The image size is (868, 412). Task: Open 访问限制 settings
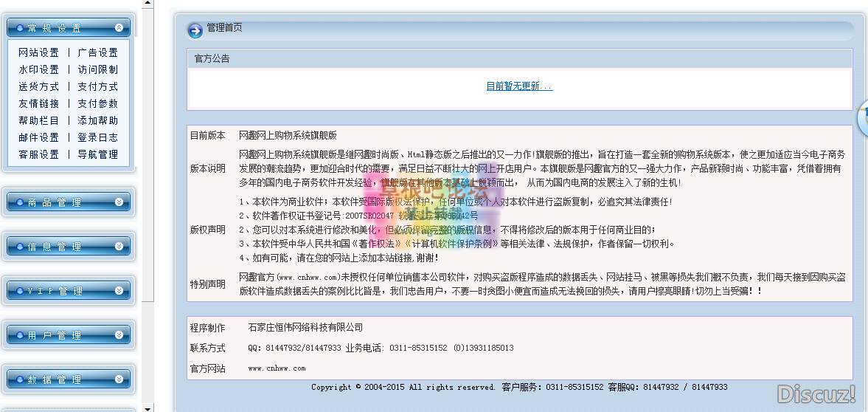tap(98, 70)
